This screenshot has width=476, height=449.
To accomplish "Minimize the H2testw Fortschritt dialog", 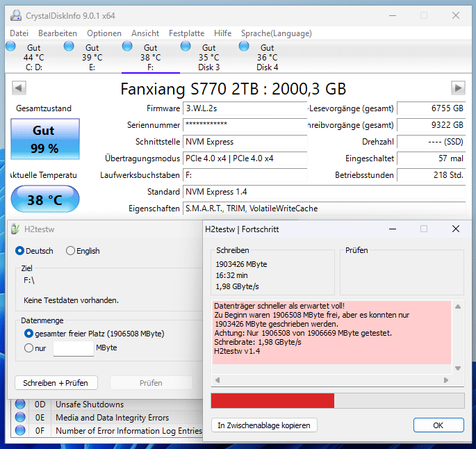I will [x=393, y=229].
